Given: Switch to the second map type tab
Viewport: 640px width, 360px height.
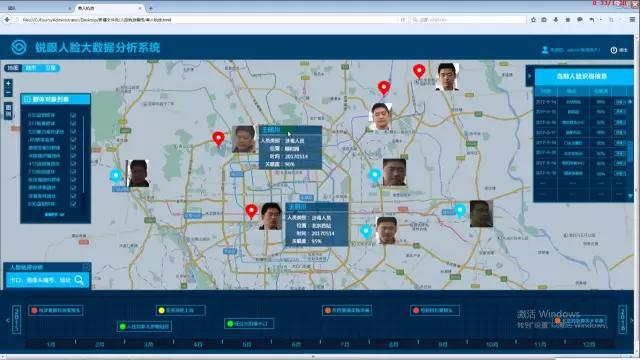Looking at the screenshot, I should pos(31,68).
